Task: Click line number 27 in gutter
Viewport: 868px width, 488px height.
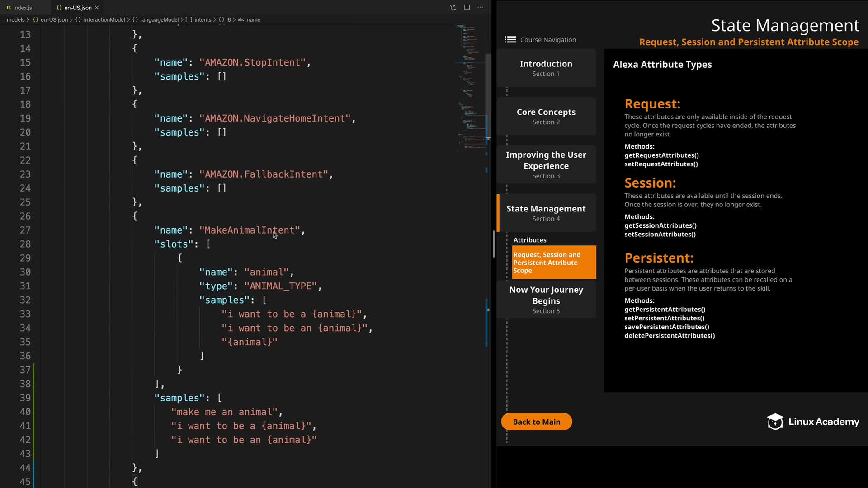Action: pos(25,230)
